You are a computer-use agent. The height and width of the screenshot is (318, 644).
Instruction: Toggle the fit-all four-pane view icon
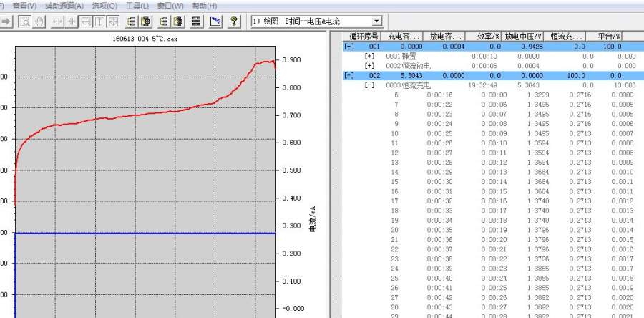pyautogui.click(x=113, y=21)
